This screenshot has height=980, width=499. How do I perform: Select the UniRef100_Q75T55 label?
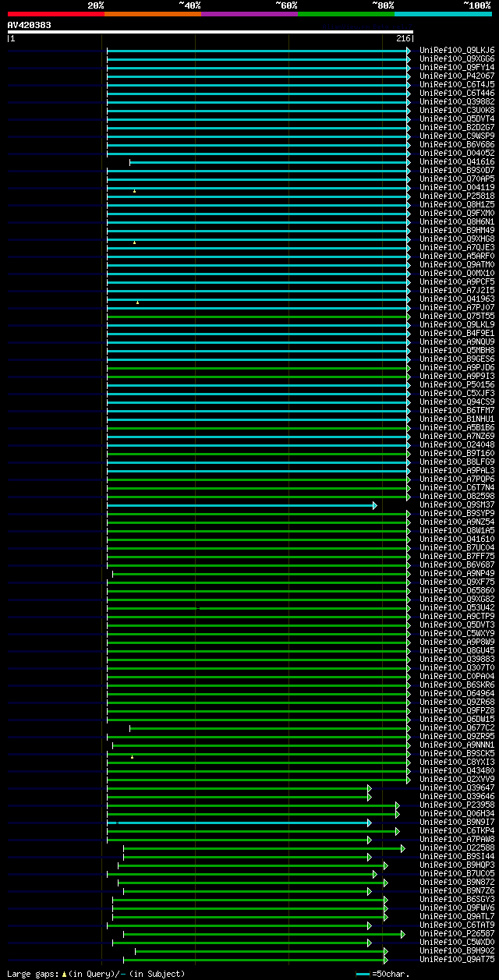(457, 316)
